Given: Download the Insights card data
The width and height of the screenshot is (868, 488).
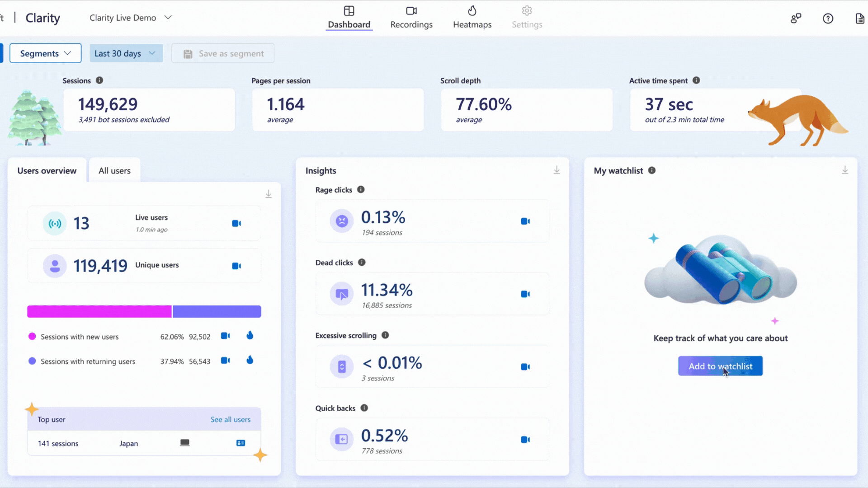Looking at the screenshot, I should click(557, 170).
